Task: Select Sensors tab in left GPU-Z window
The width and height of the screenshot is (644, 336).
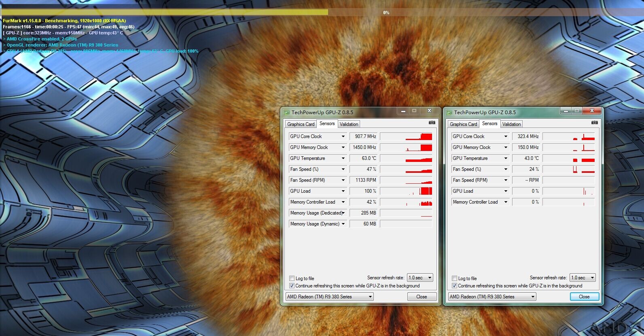Action: (327, 123)
